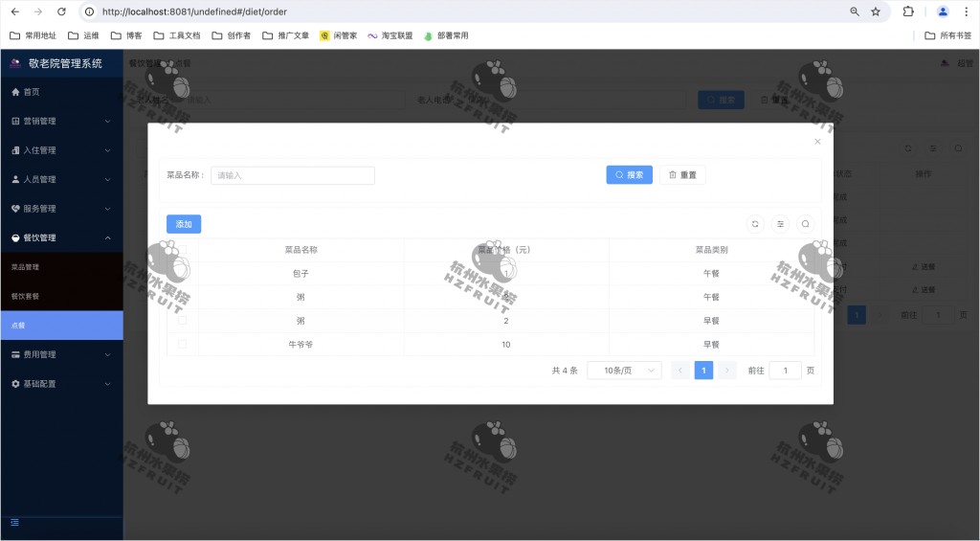Click the 基础配置 gear icon
The image size is (980, 541).
point(15,383)
